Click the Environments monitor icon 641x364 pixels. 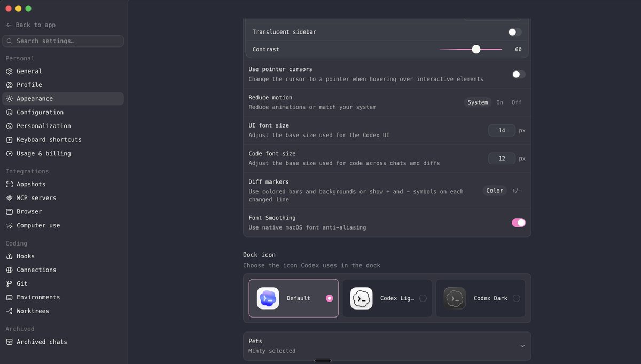9,297
